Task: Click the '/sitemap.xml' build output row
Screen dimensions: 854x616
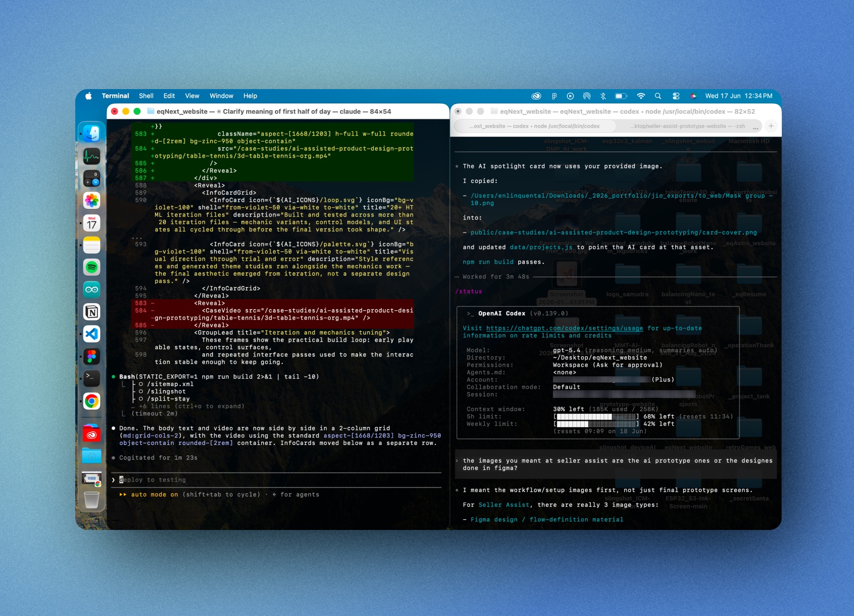Action: [x=170, y=384]
